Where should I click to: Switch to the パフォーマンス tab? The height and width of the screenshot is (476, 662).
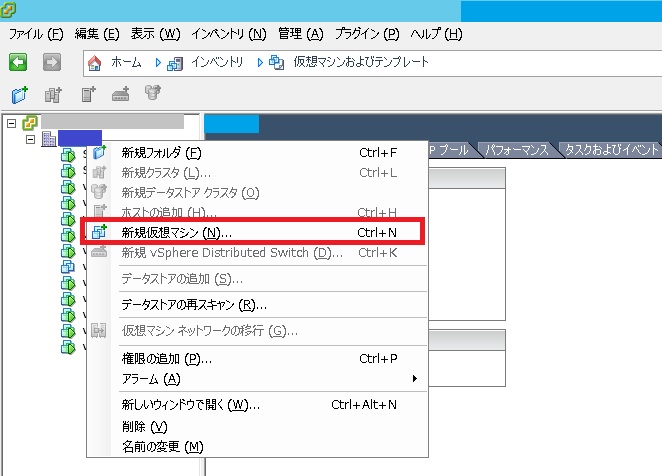pos(516,150)
